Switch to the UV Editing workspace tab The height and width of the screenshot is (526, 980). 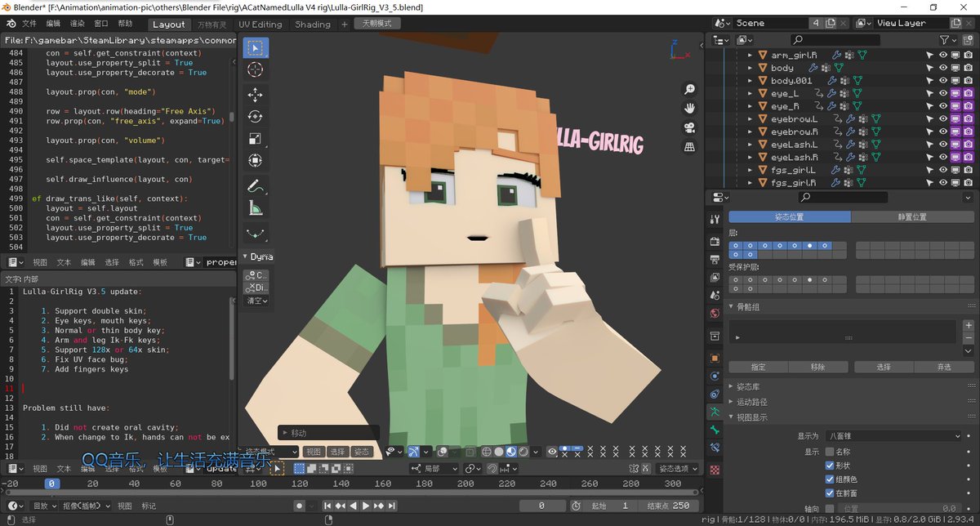coord(260,24)
